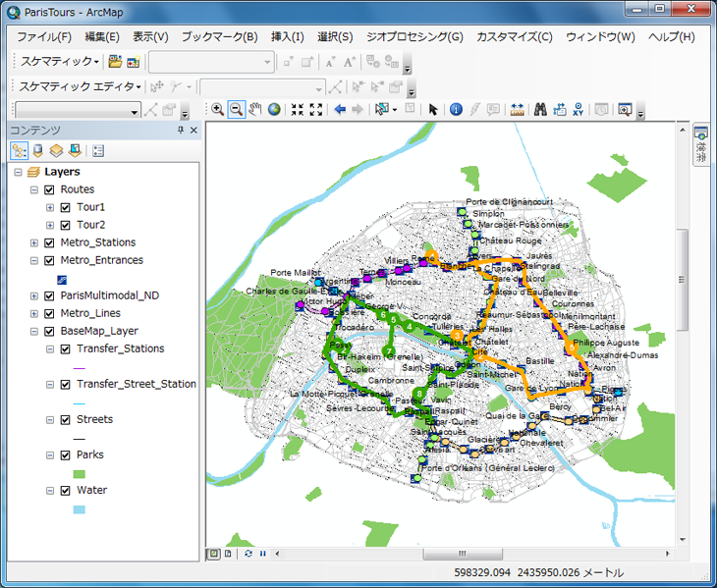The image size is (717, 588).
Task: Collapse the BaseMap_Layer group
Action: click(x=34, y=331)
